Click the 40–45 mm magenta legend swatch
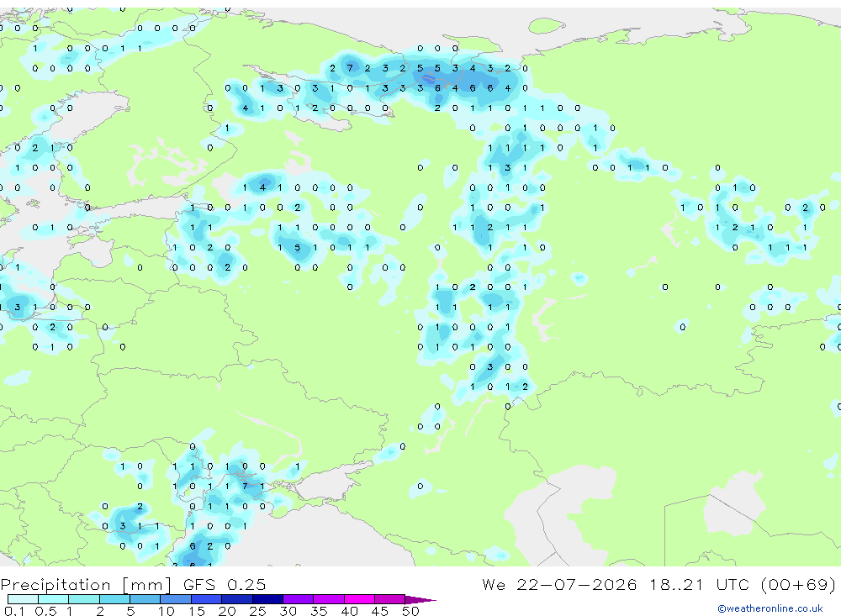 click(x=359, y=599)
